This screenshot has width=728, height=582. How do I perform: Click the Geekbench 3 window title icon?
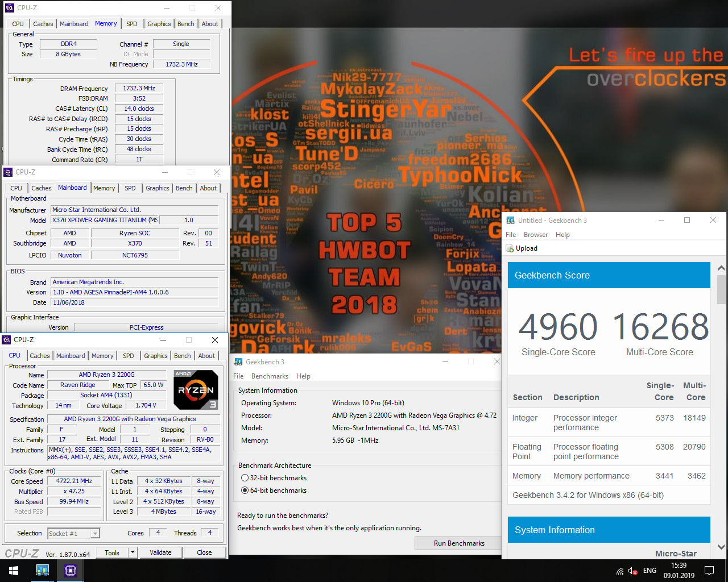(238, 362)
